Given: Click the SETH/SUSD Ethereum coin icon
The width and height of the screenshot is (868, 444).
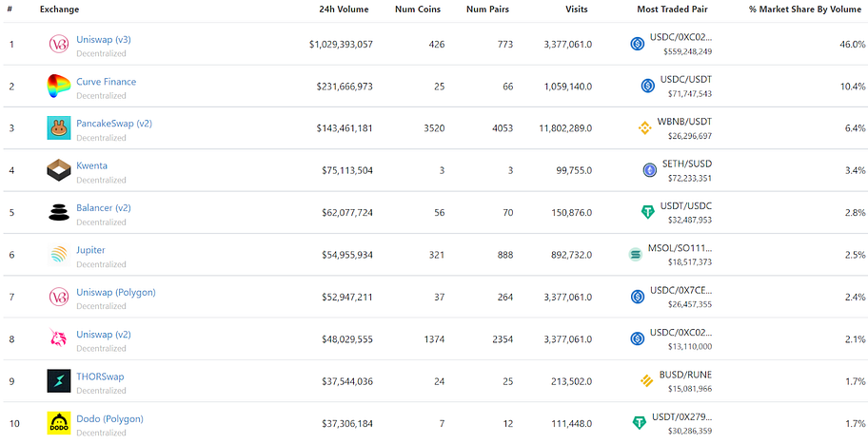Looking at the screenshot, I should (649, 170).
